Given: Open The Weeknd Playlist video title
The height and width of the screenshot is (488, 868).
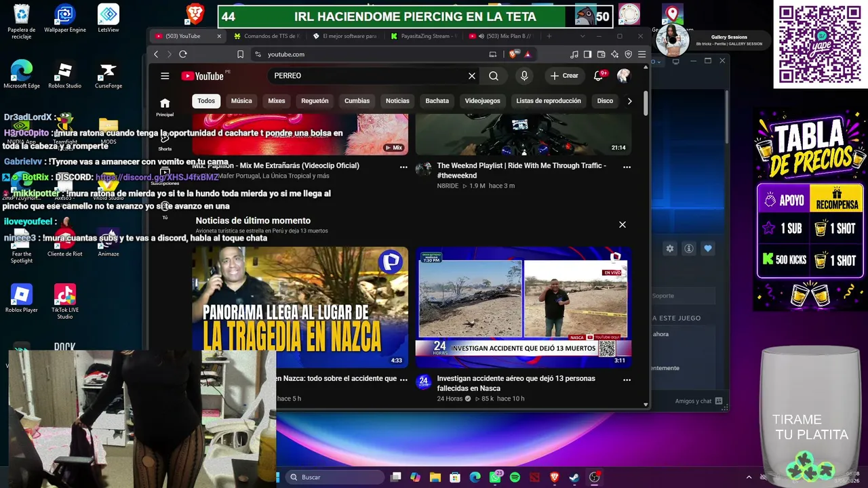Looking at the screenshot, I should tap(521, 170).
